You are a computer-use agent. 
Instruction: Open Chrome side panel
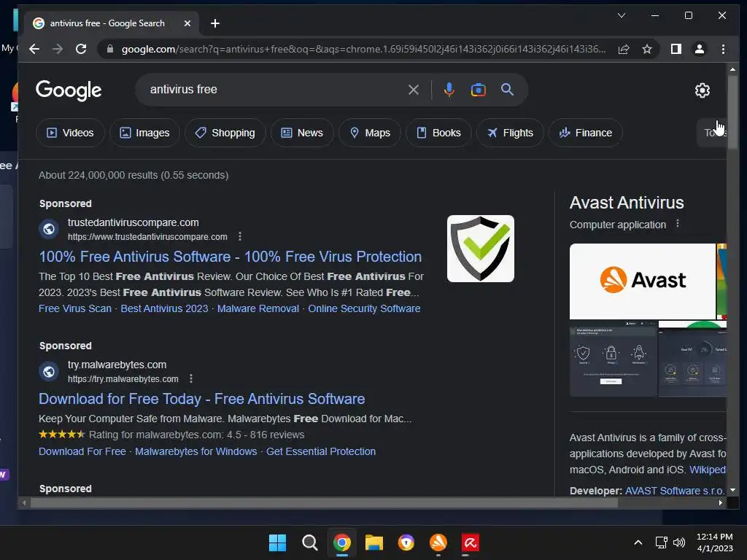pyautogui.click(x=676, y=49)
